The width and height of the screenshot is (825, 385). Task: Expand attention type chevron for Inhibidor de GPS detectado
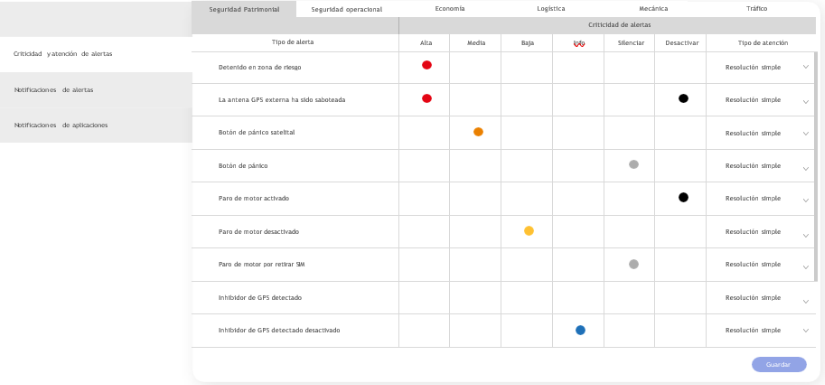tap(806, 301)
